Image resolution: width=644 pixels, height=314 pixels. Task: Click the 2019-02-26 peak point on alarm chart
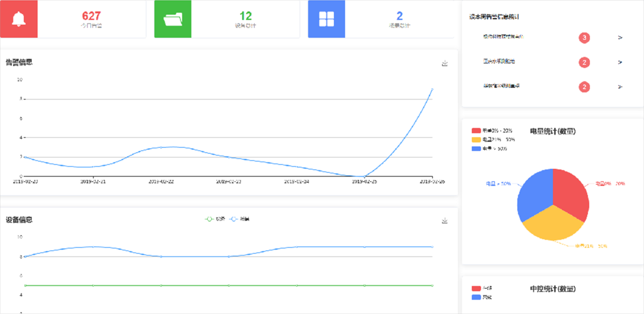point(432,89)
